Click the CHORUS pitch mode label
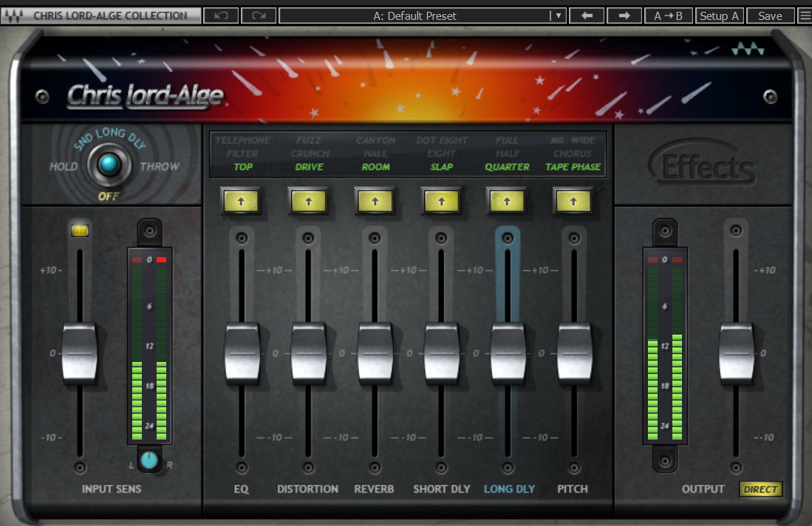 pos(573,154)
